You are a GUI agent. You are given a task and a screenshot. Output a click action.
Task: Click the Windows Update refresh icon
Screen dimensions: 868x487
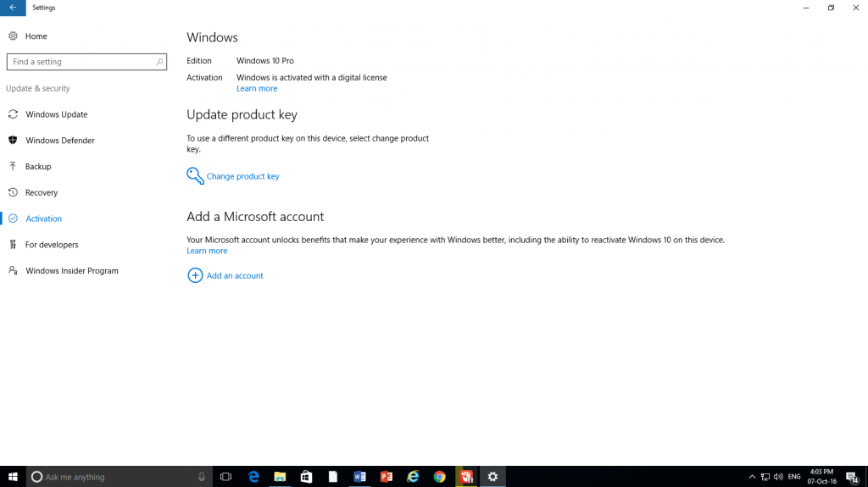pos(13,114)
